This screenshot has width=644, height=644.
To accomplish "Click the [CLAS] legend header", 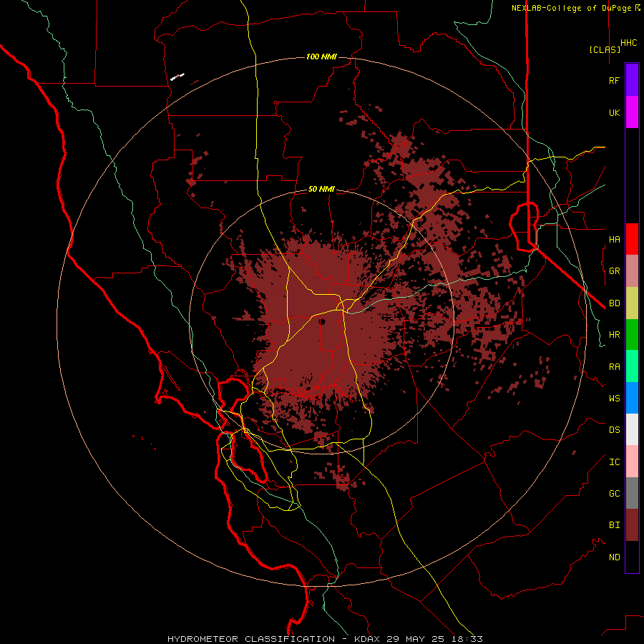I will (605, 49).
